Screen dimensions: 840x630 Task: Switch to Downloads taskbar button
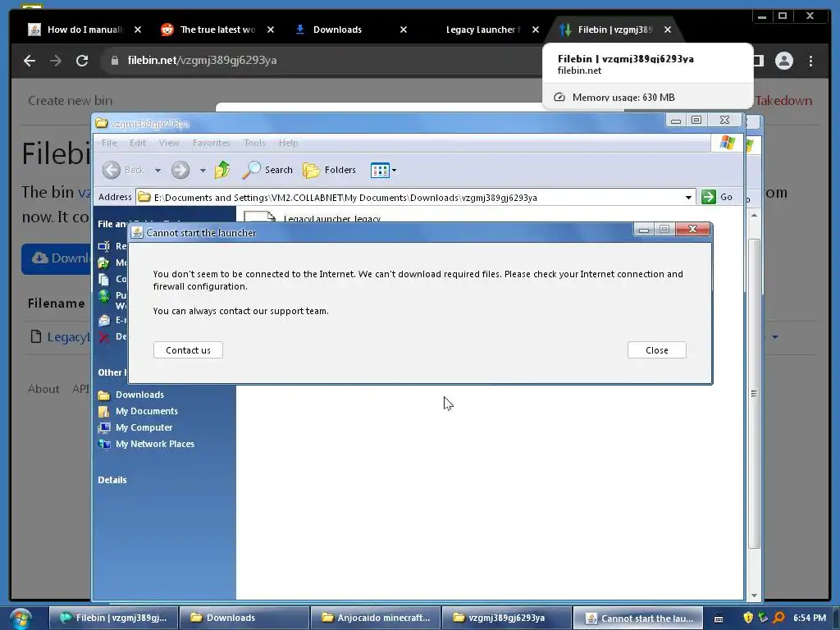pos(244,618)
